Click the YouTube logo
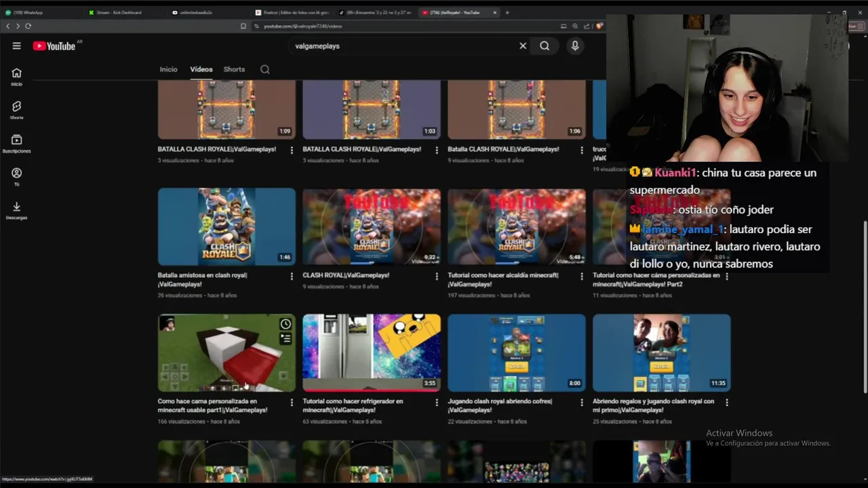Viewport: 868px width, 488px height. click(54, 46)
